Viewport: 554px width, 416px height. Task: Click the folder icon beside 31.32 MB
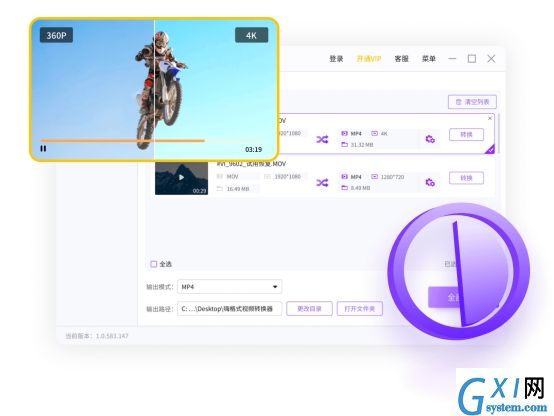344,145
